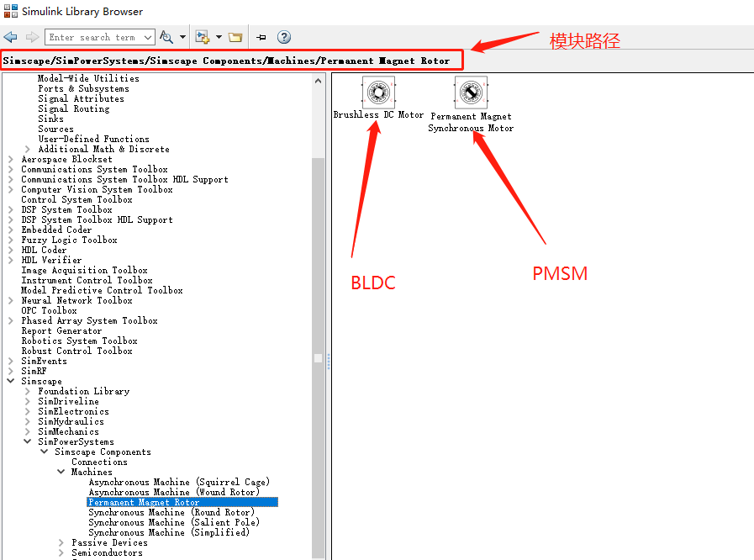The width and height of the screenshot is (754, 560).
Task: Select Image Acquisition Toolbox
Action: tap(84, 271)
